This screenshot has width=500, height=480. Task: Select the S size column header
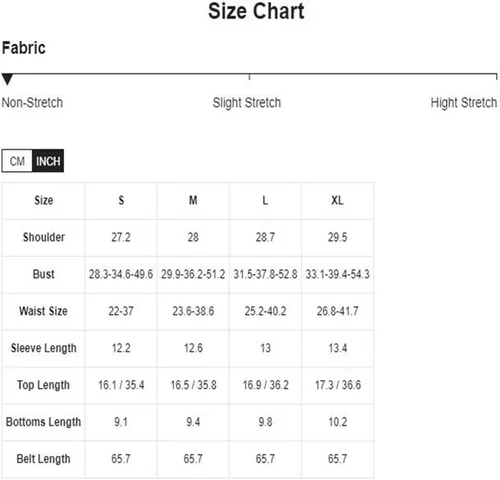[x=121, y=200]
